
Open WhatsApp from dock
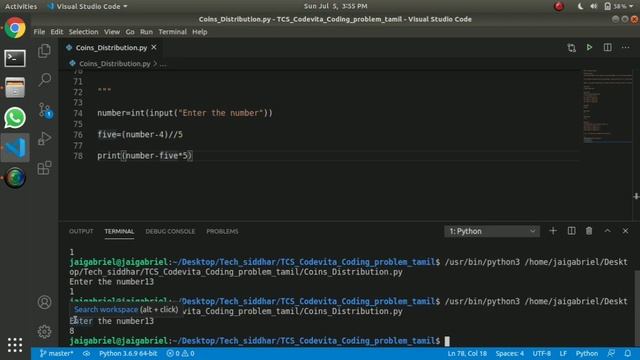[x=15, y=118]
